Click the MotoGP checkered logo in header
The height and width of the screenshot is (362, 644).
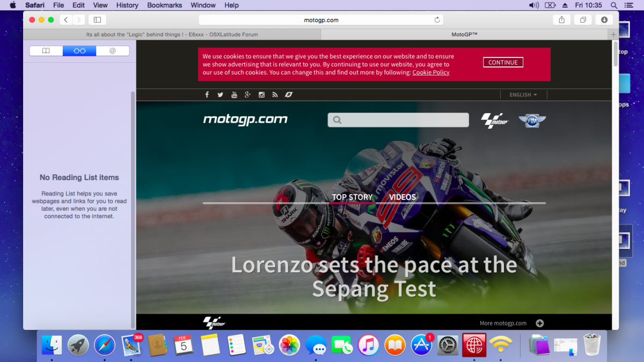pos(494,121)
